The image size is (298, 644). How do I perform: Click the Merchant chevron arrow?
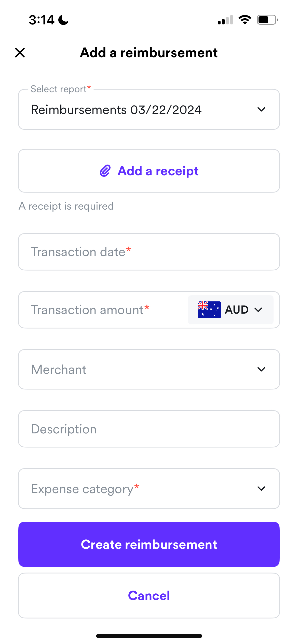[x=261, y=369]
